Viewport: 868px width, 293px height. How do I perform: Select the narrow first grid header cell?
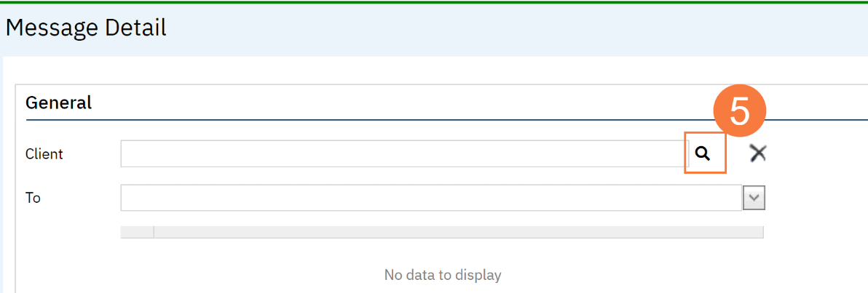click(x=137, y=232)
